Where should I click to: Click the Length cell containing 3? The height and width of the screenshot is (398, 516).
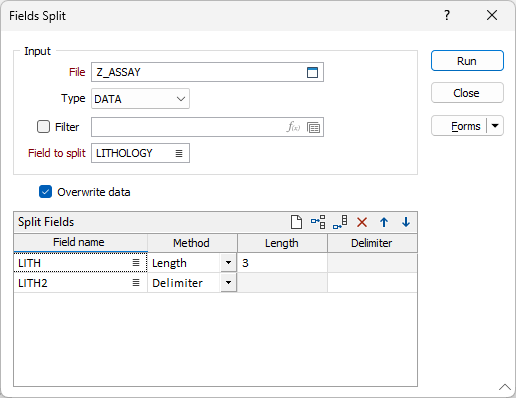(x=282, y=263)
